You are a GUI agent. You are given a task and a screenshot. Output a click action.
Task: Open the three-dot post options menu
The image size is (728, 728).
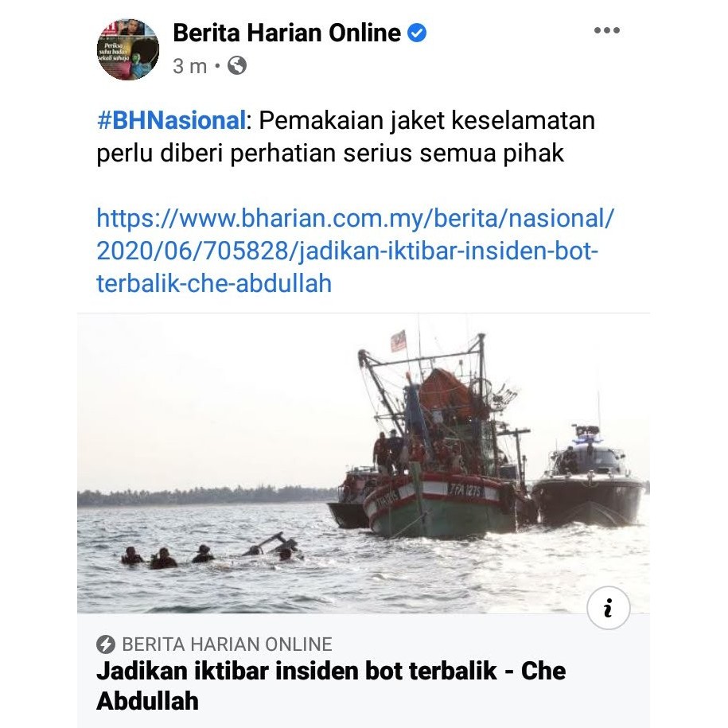(x=607, y=31)
